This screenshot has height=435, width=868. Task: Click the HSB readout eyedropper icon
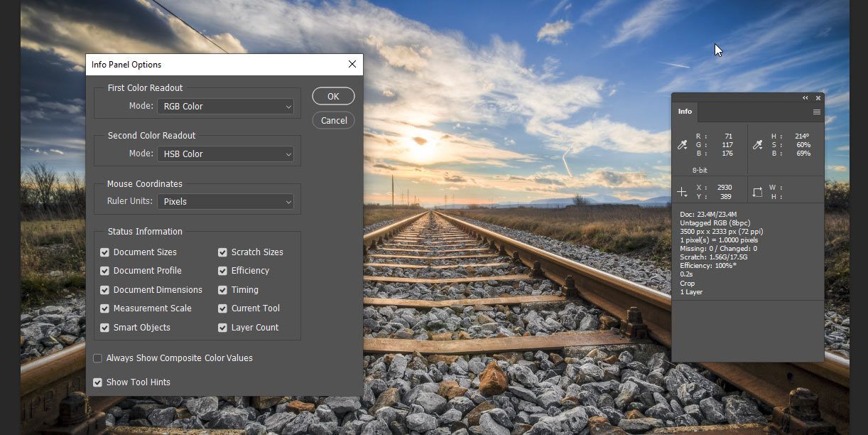point(757,145)
